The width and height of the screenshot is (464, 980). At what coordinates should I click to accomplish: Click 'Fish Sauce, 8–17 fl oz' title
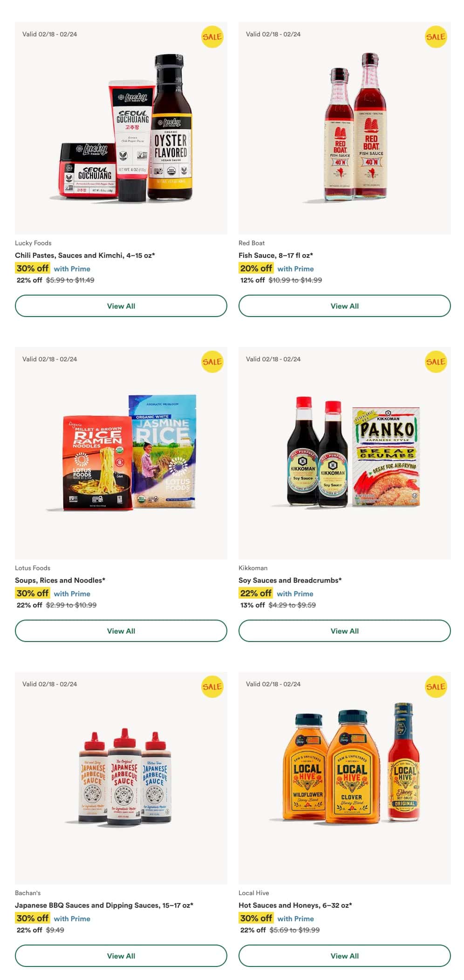pyautogui.click(x=276, y=255)
